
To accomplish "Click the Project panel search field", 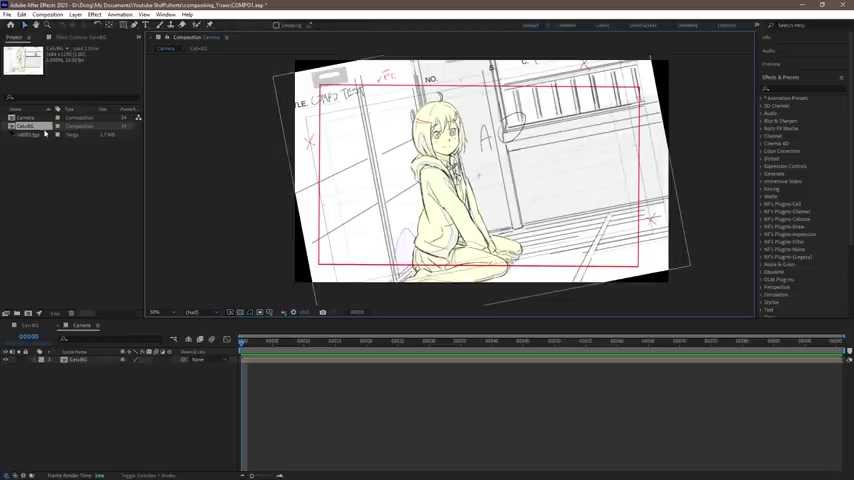I will click(72, 97).
